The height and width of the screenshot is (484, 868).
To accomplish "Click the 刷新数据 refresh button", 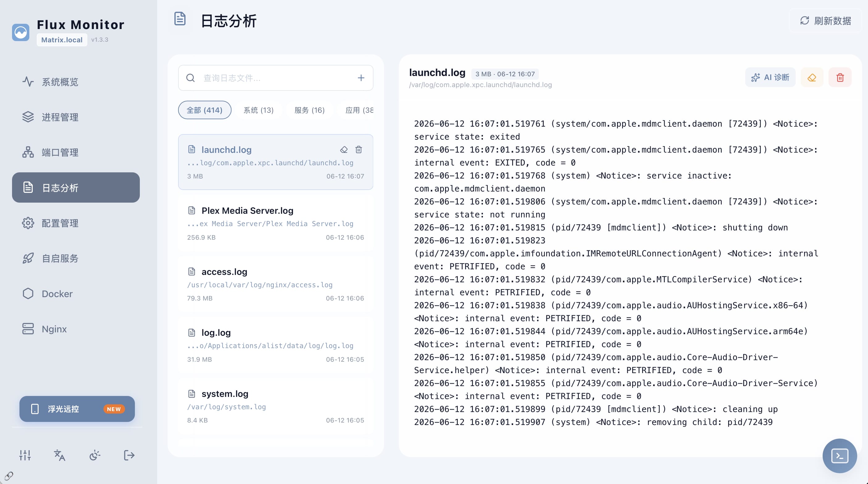I will 825,21.
